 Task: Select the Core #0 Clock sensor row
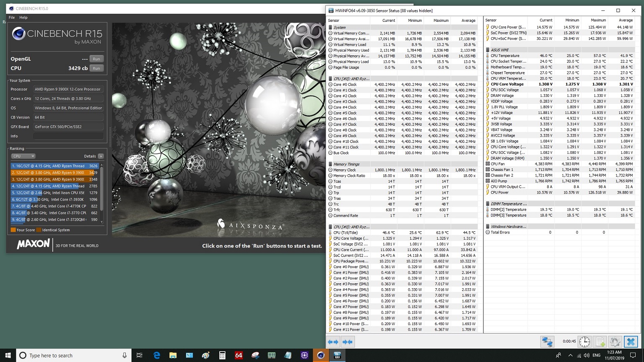pyautogui.click(x=403, y=85)
